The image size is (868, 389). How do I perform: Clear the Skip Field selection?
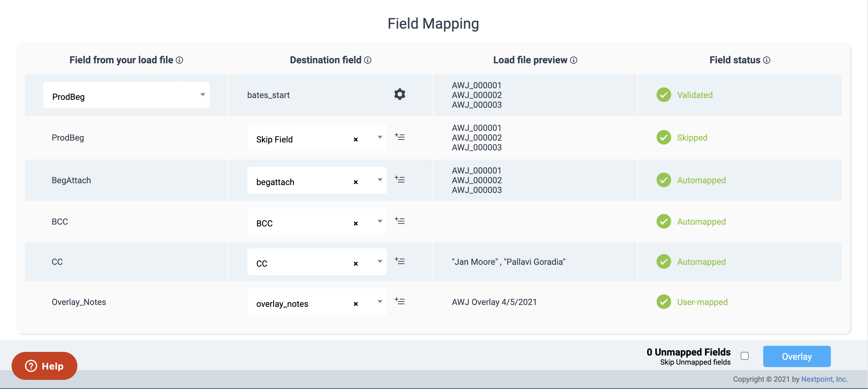coord(355,139)
